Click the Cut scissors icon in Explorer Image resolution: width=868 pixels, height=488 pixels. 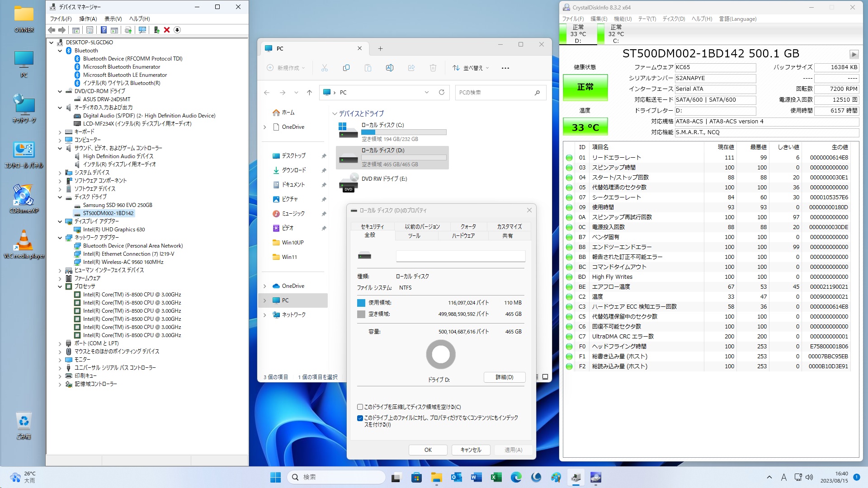(x=324, y=68)
